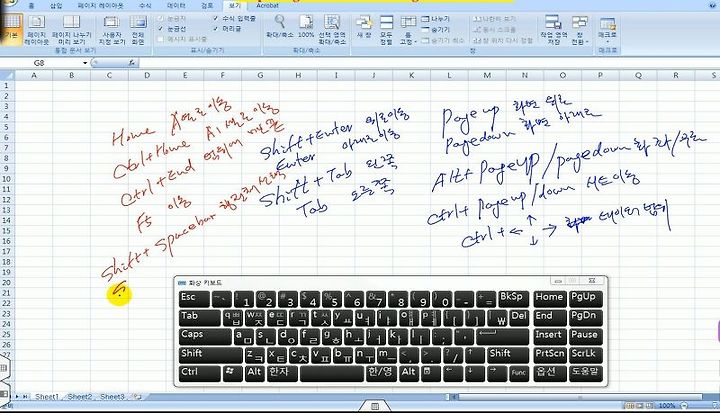
Task: Switch to Sheet2 tab
Action: pos(79,396)
